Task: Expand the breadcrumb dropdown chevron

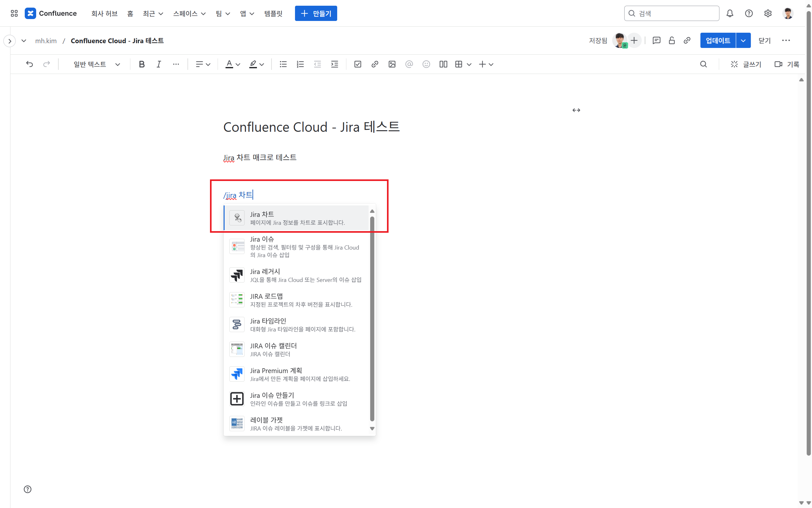Action: tap(23, 41)
